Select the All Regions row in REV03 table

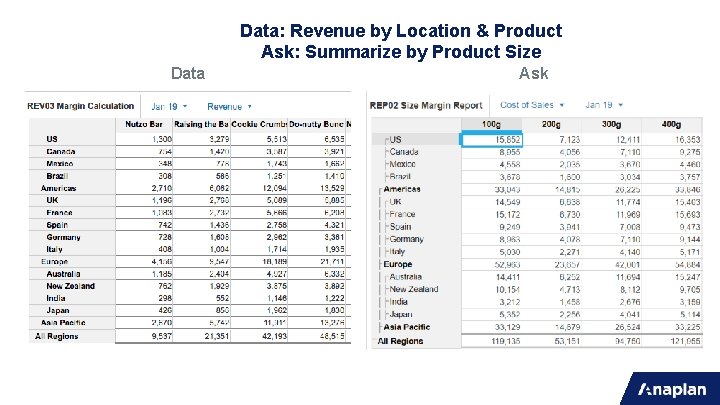point(56,336)
